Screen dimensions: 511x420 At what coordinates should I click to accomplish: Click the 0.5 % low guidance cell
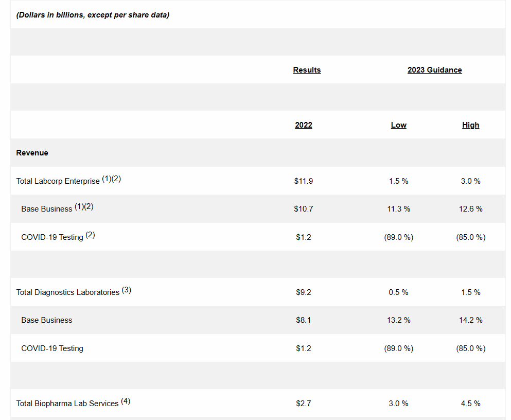click(x=398, y=292)
